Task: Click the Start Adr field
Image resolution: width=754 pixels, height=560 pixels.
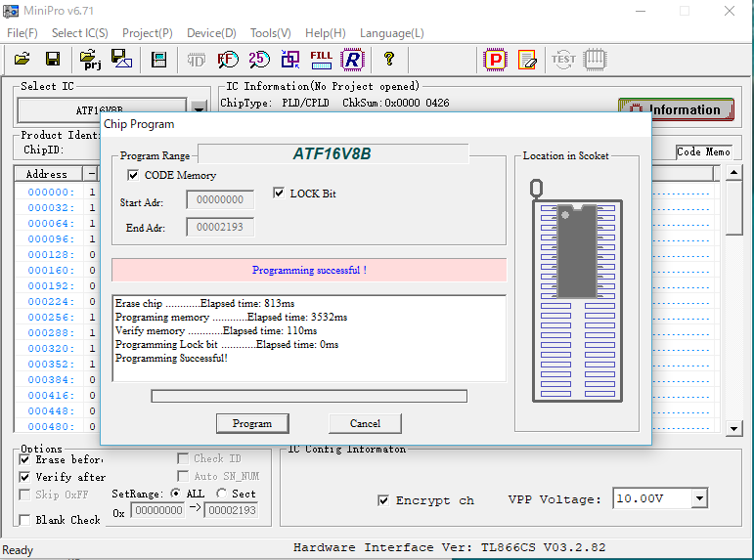Action: [x=220, y=199]
